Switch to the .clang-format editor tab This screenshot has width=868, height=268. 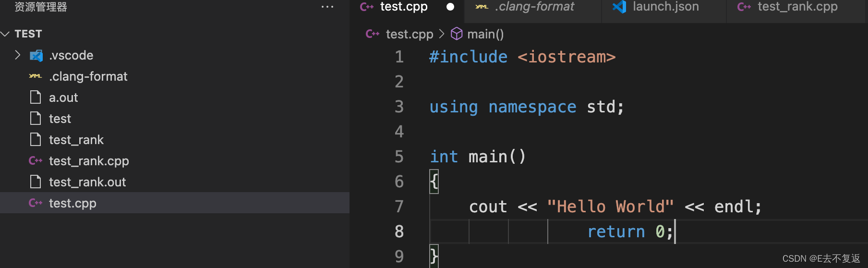535,7
